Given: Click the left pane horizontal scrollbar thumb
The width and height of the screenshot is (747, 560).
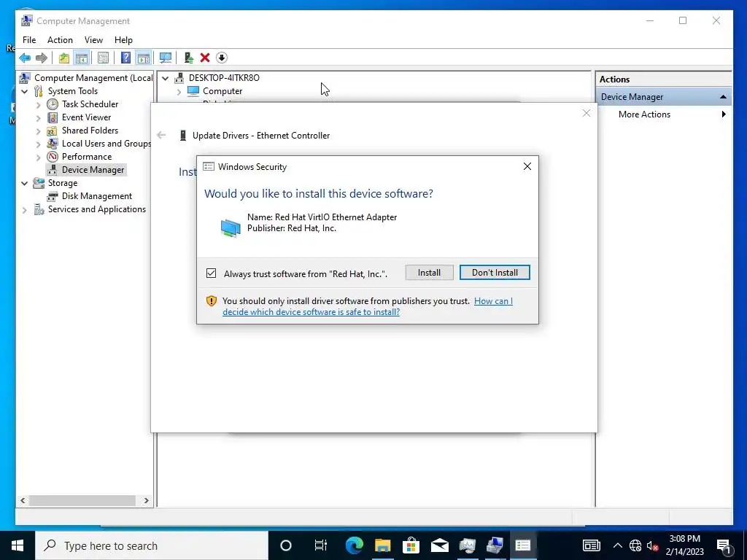Looking at the screenshot, I should (x=82, y=500).
